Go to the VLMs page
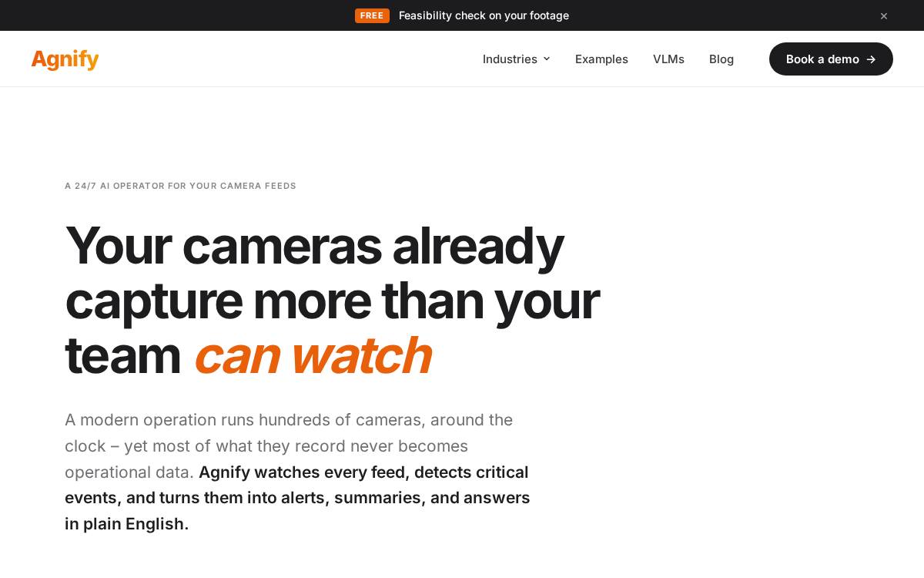Screen dimensions: 924x578 pyautogui.click(x=668, y=59)
